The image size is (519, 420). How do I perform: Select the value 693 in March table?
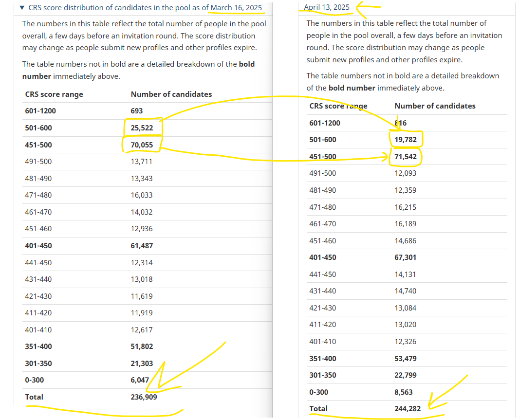pyautogui.click(x=137, y=111)
